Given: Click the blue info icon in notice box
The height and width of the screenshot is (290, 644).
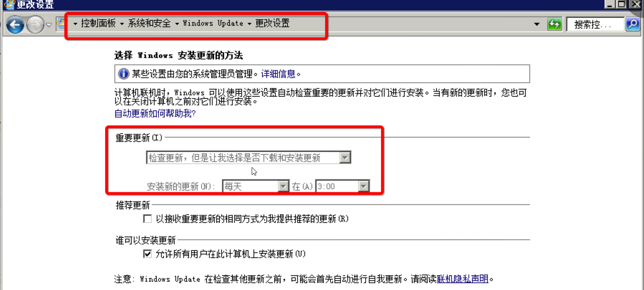Looking at the screenshot, I should point(123,74).
